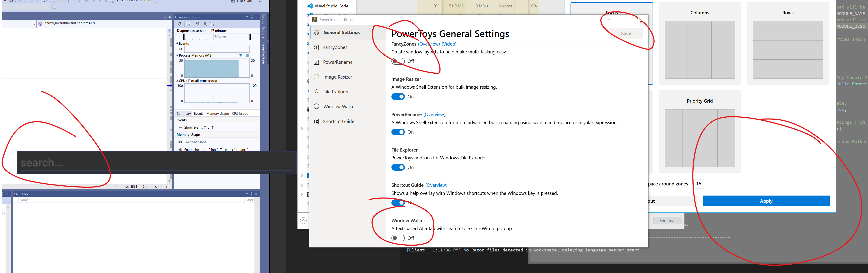
Task: Open the Diagnostic Tools window options dropdown
Action: (x=247, y=17)
